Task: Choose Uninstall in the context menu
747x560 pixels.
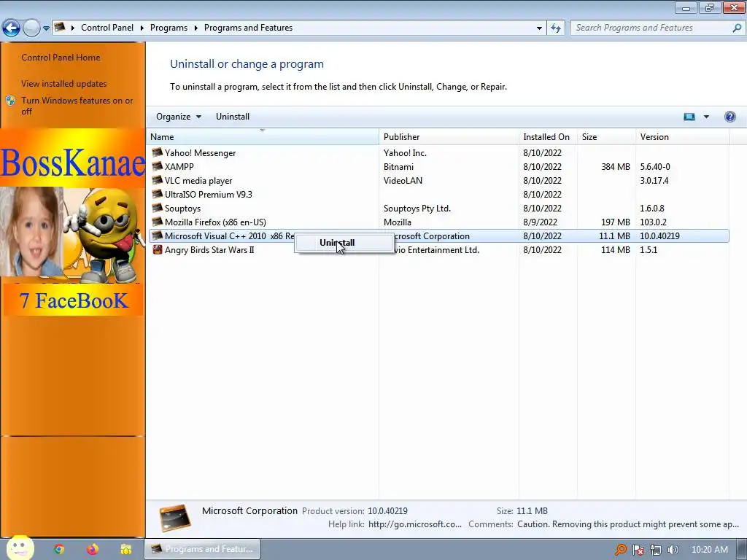Action: tap(344, 243)
